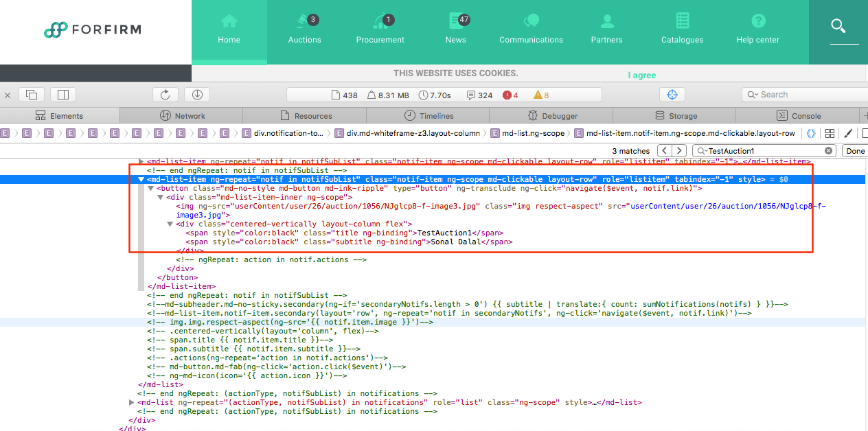868x431 pixels.
Task: Dock inspector to side of window
Action: [63, 95]
